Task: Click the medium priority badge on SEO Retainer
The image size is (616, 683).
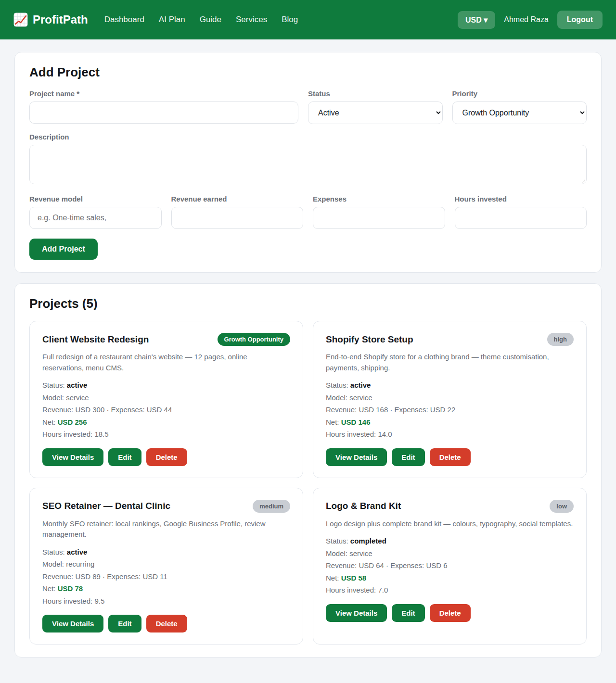Action: click(x=271, y=506)
